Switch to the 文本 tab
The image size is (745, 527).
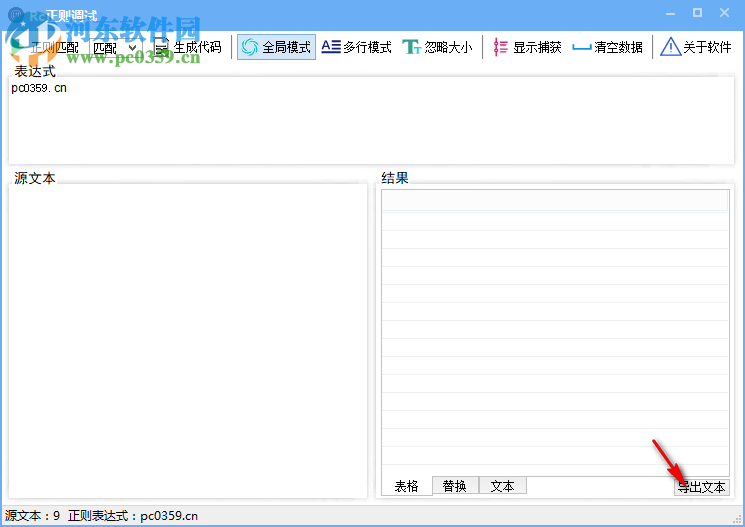coord(503,486)
